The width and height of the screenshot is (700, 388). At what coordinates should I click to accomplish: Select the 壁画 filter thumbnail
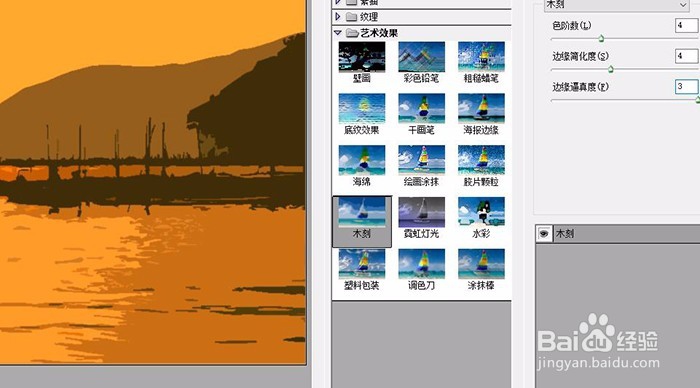pyautogui.click(x=362, y=57)
